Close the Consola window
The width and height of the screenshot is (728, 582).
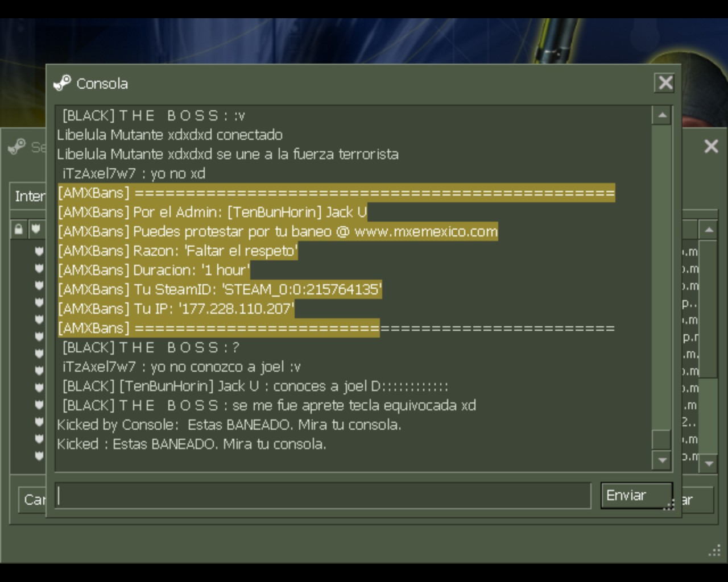click(665, 83)
